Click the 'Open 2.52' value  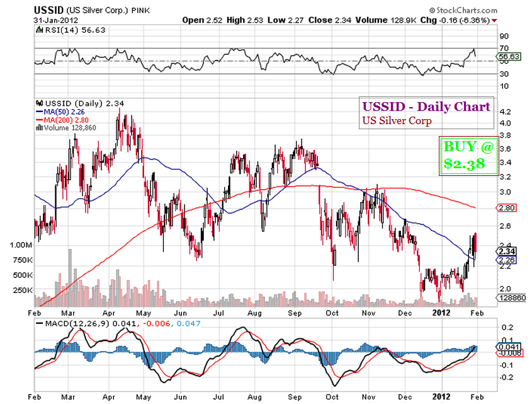tap(202, 20)
